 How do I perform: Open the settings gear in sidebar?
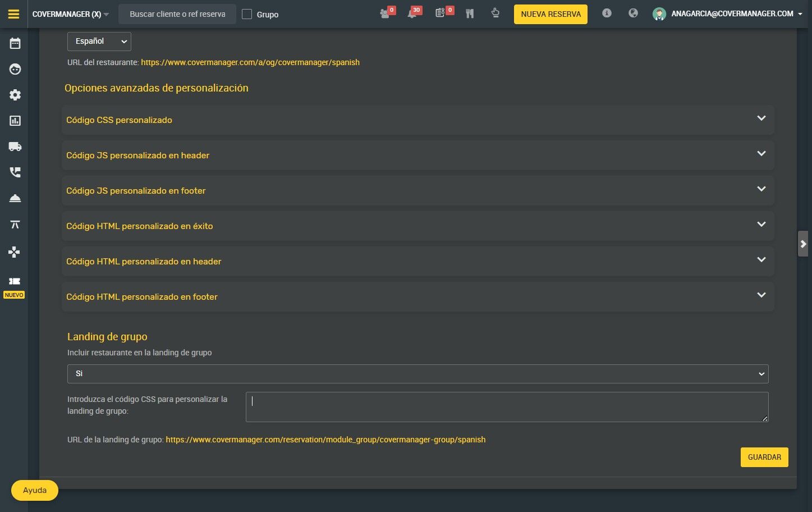point(15,95)
